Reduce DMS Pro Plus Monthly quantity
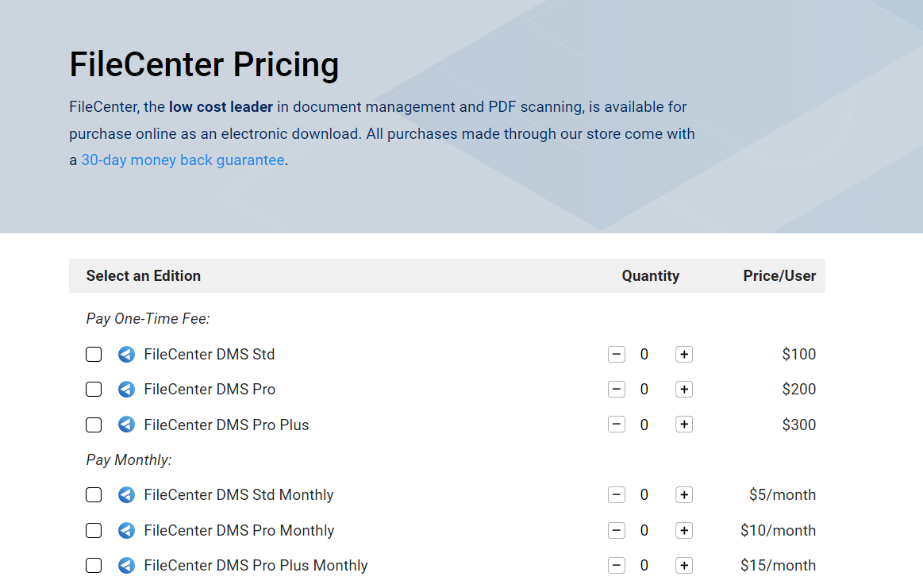 point(617,566)
